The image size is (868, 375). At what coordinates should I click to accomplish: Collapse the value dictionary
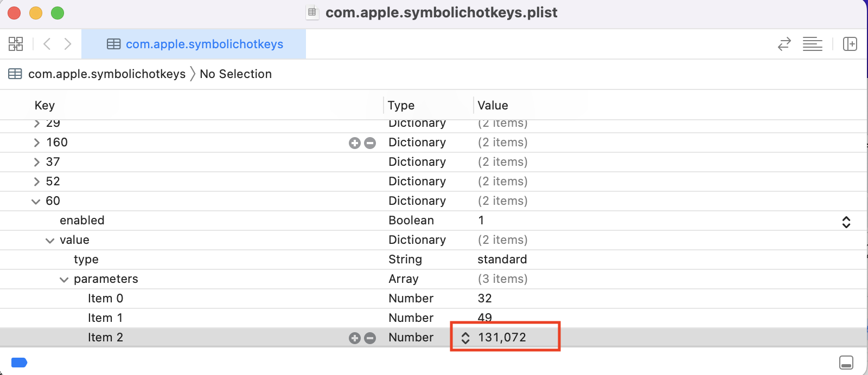[x=50, y=241]
